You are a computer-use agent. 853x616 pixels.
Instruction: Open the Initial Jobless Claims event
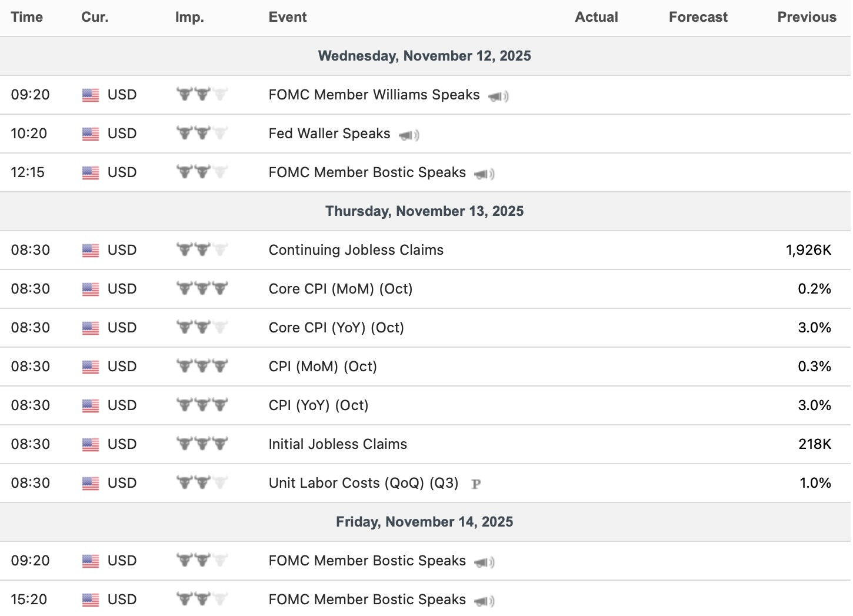tap(338, 444)
